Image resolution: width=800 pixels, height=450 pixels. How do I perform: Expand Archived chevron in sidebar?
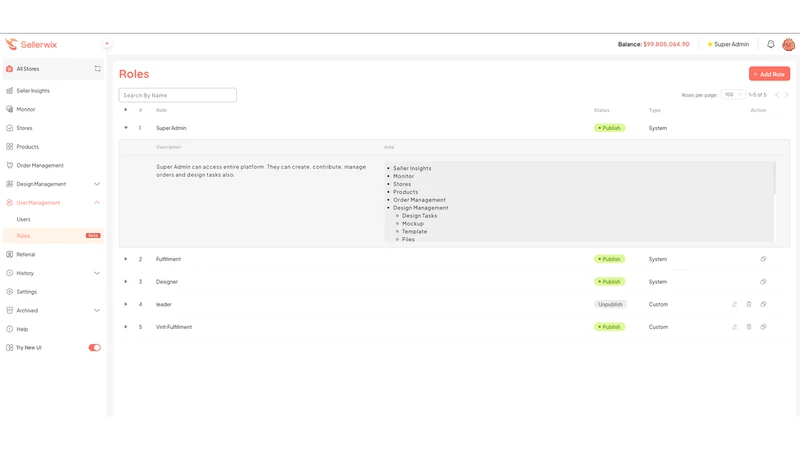pyautogui.click(x=97, y=310)
